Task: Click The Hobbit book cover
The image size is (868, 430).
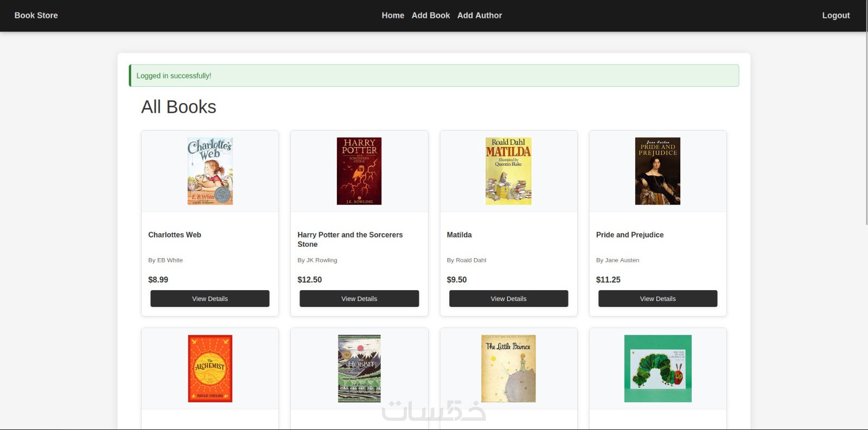Action: (359, 369)
